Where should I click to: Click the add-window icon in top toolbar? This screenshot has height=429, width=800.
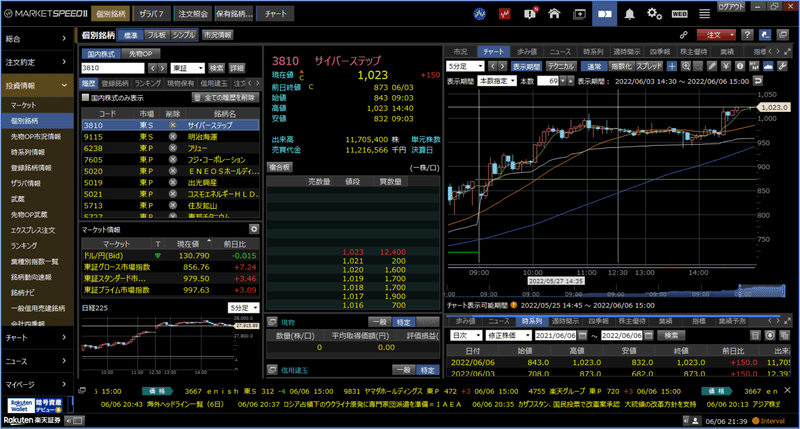coord(580,14)
